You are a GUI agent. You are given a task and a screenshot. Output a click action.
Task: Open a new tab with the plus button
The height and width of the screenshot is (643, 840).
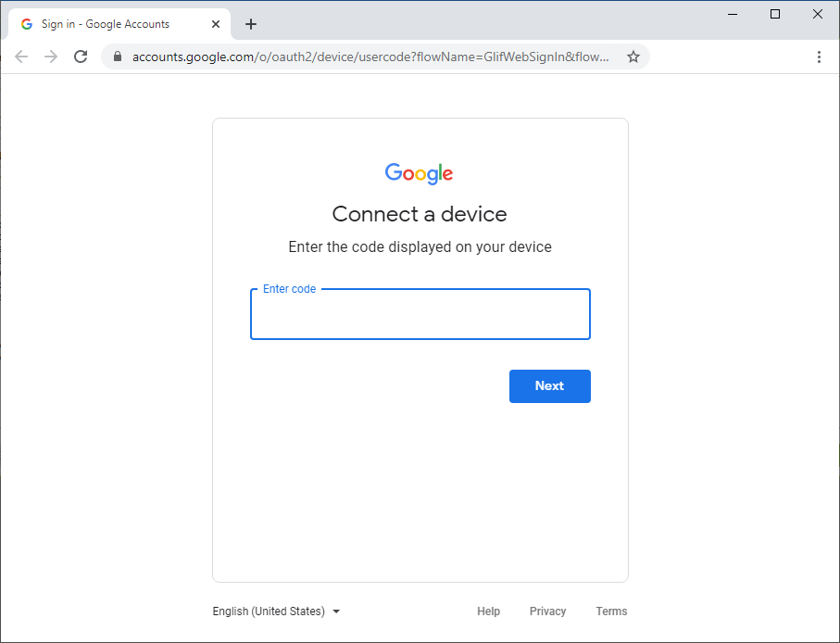(x=251, y=24)
